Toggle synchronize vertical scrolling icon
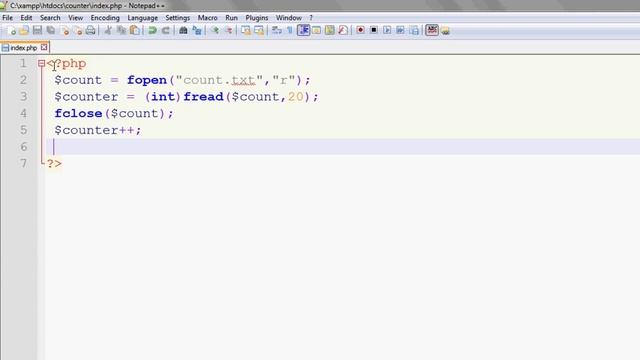 click(246, 30)
